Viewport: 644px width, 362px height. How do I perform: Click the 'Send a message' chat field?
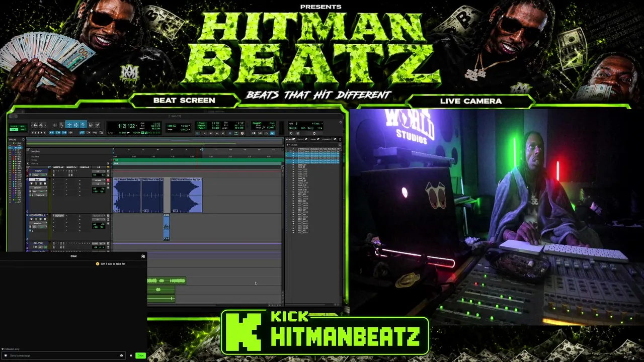pyautogui.click(x=63, y=355)
